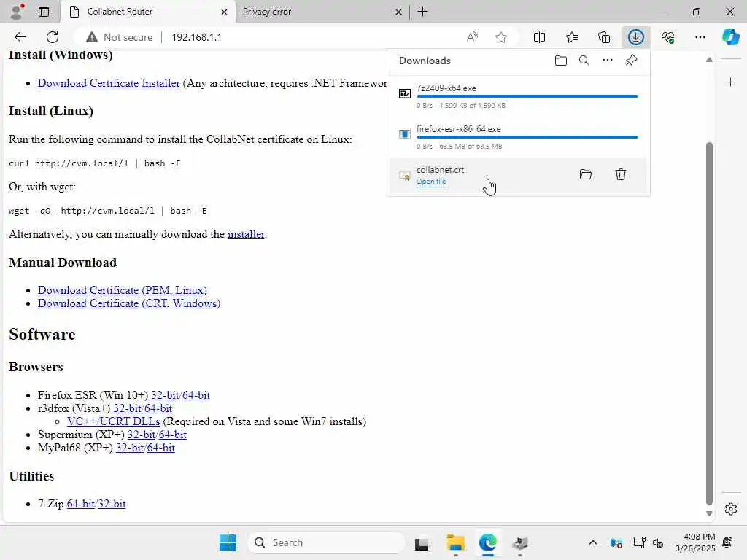Click firefox-esr-x86_64.exe download progress bar
The width and height of the screenshot is (747, 560).
pos(527,137)
